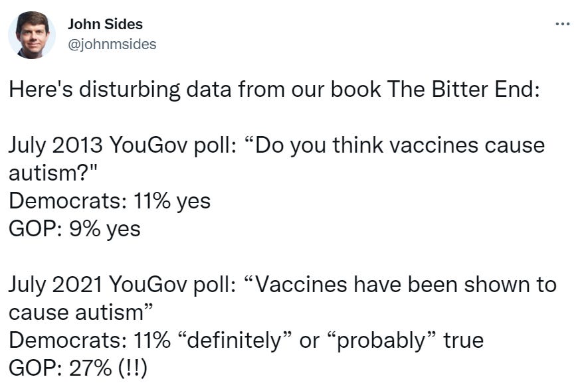Click the "Democrats: 11% yes" line
588x385 pixels.
tap(109, 201)
